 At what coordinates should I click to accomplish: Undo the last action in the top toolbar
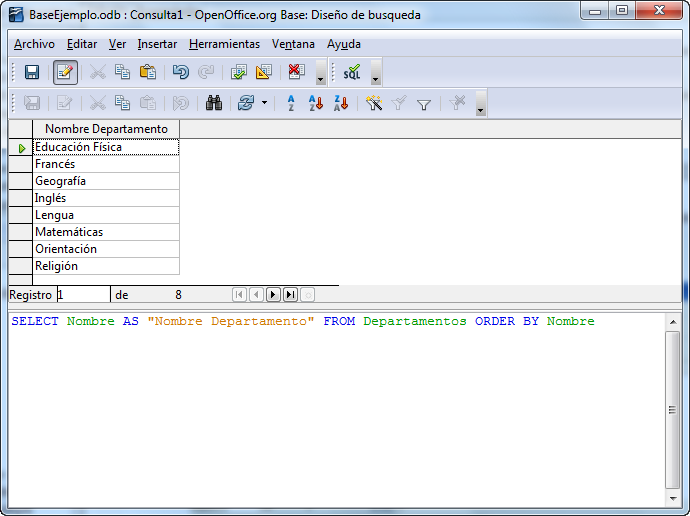180,72
